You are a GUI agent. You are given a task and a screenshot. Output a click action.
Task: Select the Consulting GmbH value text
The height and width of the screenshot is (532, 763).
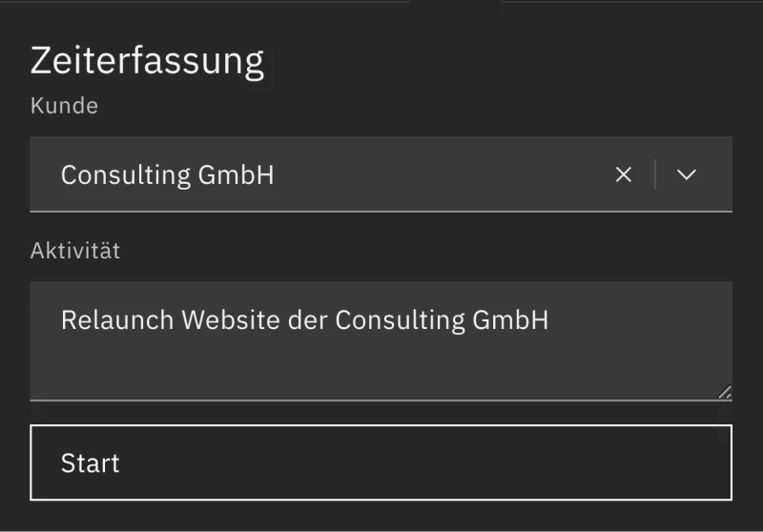(167, 175)
